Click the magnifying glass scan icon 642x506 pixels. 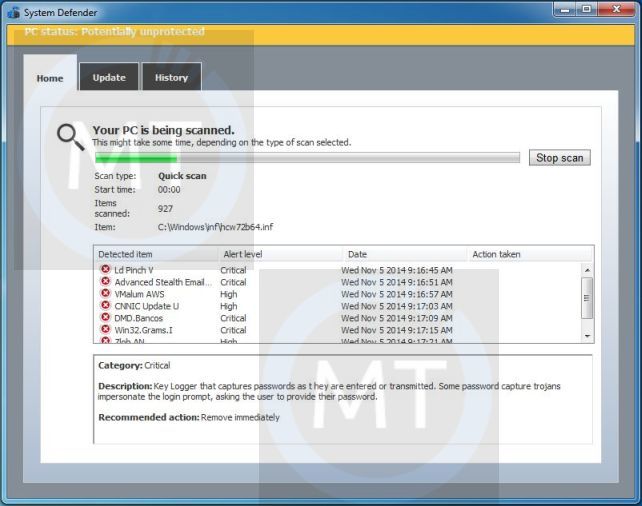70,137
